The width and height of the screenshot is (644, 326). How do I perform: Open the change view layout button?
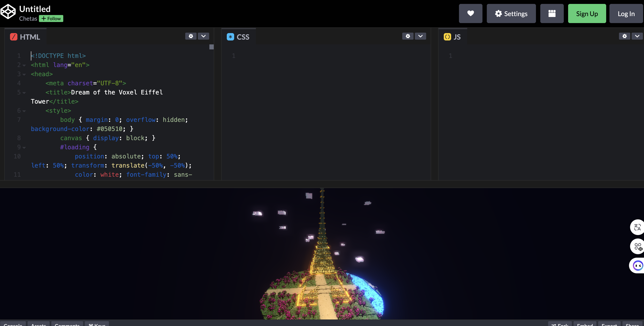[552, 13]
